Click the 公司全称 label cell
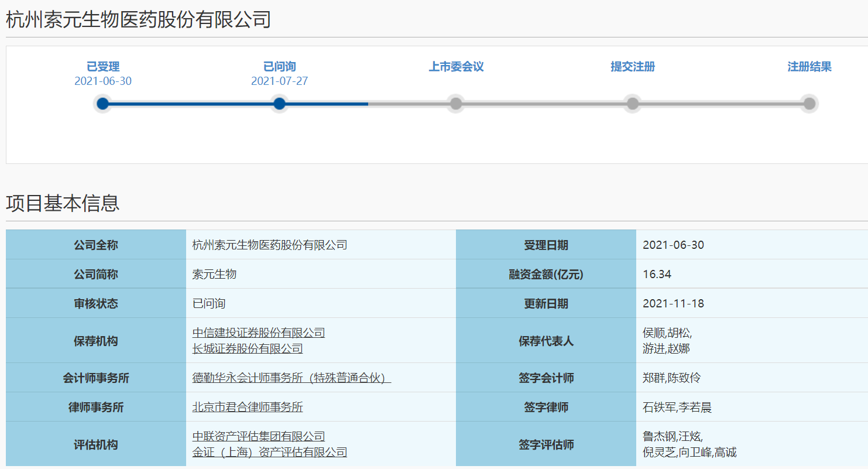868x469 pixels. [96, 245]
